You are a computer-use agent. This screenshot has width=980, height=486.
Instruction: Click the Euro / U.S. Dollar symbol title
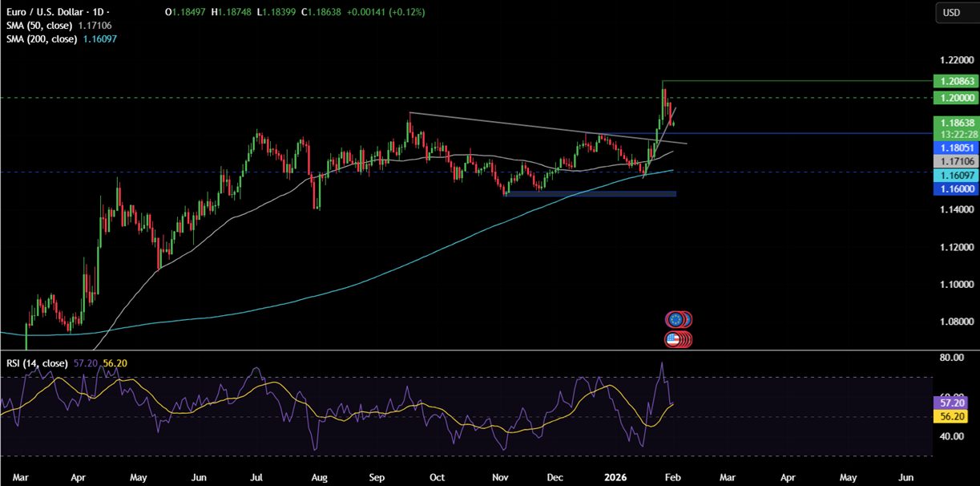(x=42, y=13)
